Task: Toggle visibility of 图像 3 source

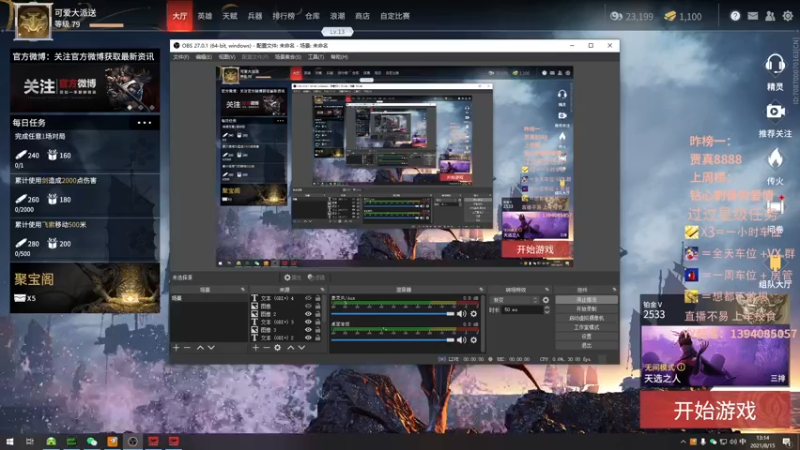Action: [x=308, y=330]
